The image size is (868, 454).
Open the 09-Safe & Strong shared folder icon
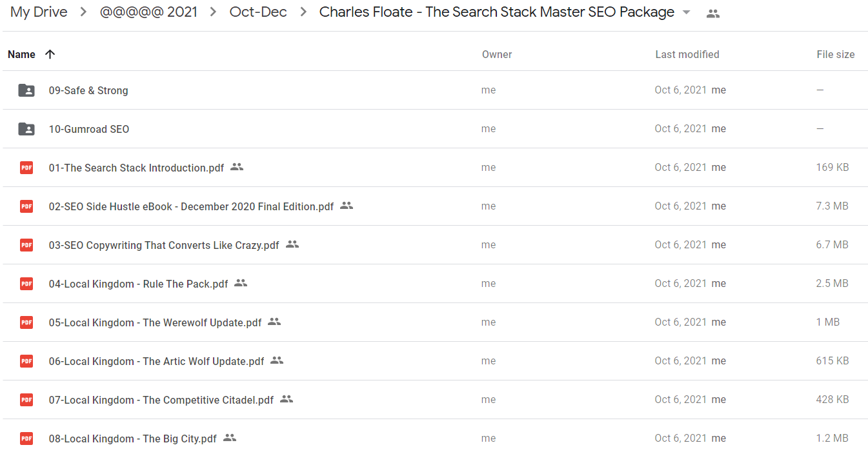tap(26, 90)
